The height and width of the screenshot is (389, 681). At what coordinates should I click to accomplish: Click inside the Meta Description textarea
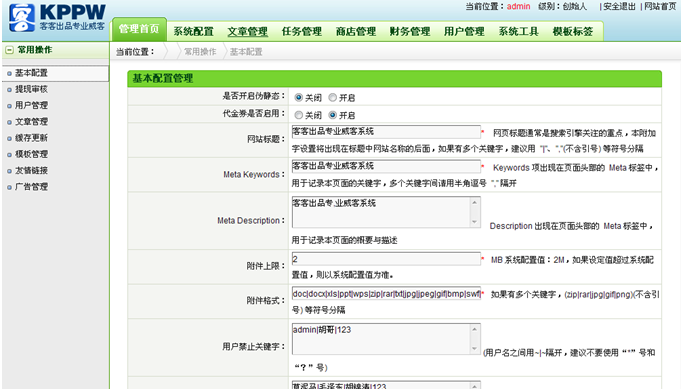click(x=381, y=212)
